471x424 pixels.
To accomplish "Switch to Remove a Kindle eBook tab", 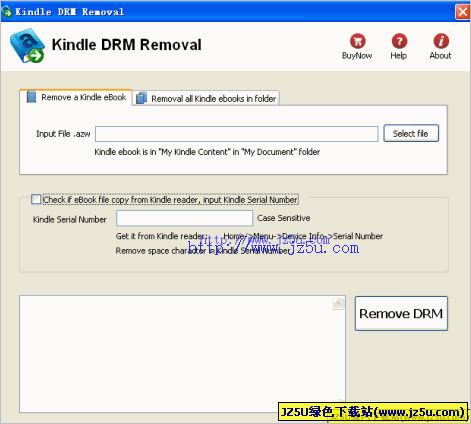I will click(76, 97).
